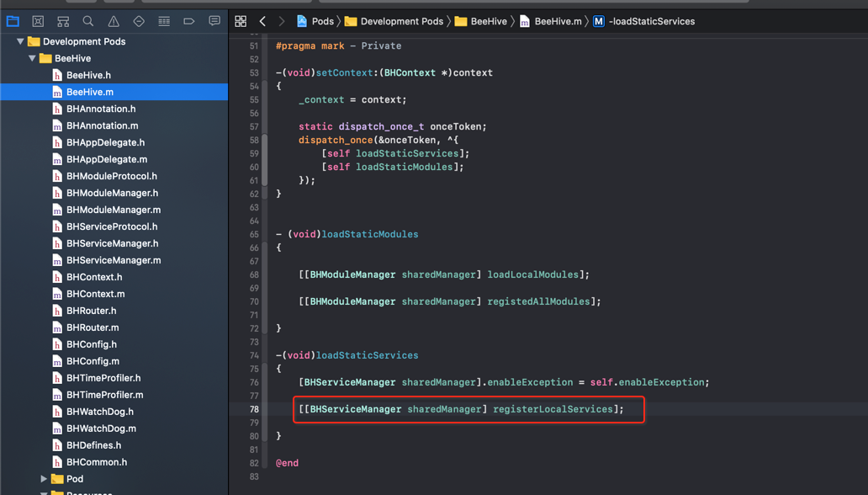Open the Find navigator magnifier icon

pos(88,22)
